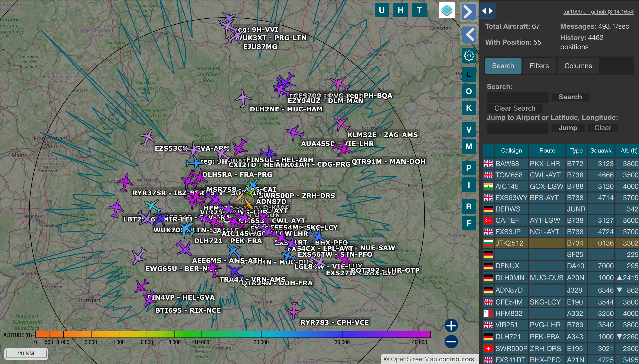Select aircraft icon above DLH2NE label
The image size is (639, 364).
(243, 98)
